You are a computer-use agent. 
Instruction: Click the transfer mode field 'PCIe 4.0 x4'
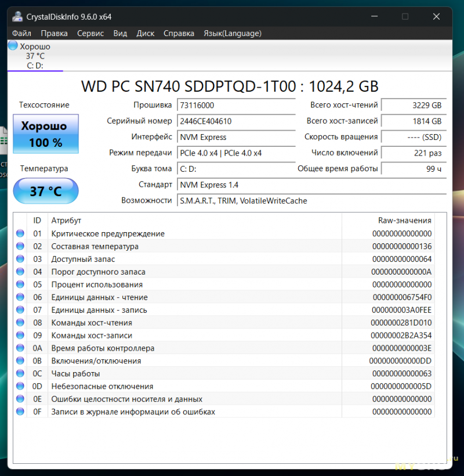tap(236, 153)
